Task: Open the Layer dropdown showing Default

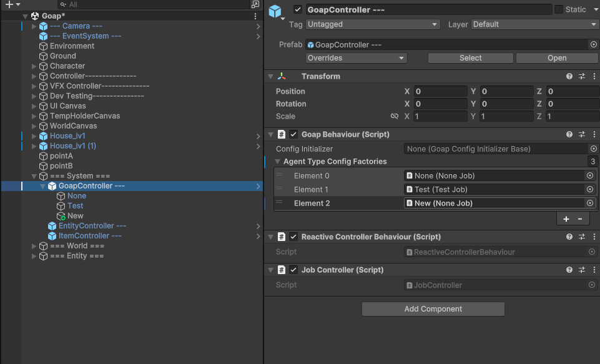Action: click(535, 24)
